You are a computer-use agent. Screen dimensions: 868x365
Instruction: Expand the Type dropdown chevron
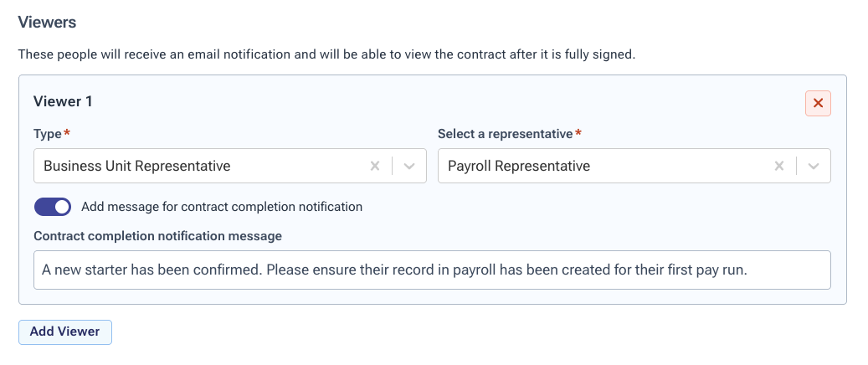click(409, 166)
